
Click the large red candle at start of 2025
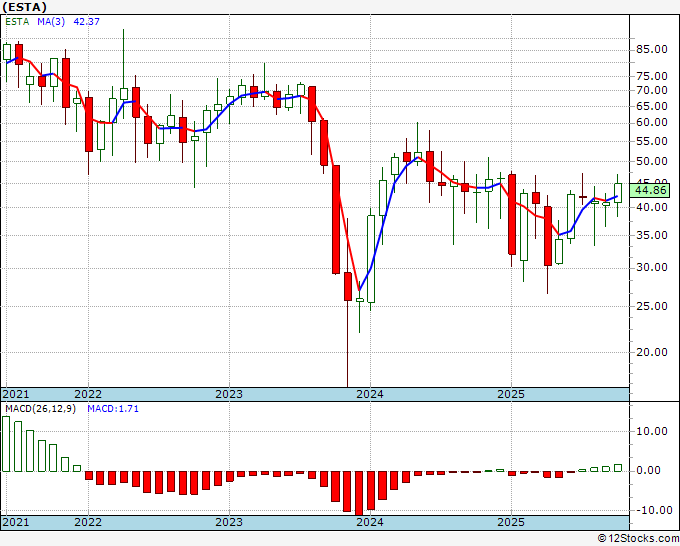[x=512, y=215]
